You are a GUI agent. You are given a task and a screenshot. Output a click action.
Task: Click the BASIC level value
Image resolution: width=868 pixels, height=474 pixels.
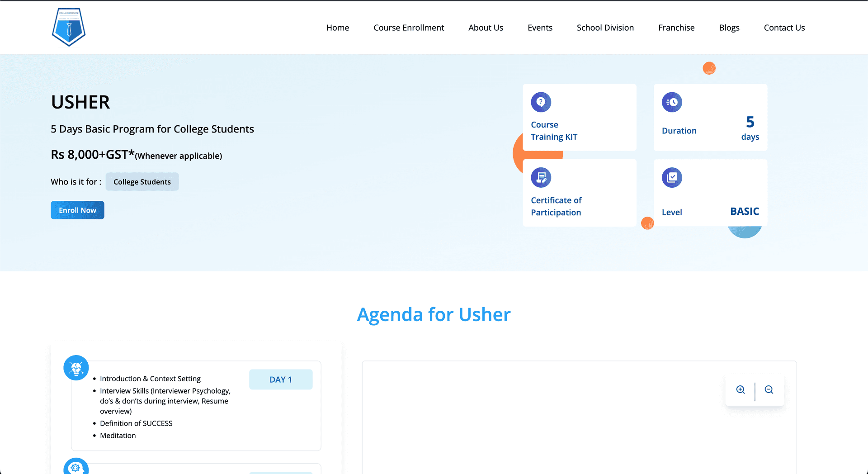pyautogui.click(x=745, y=211)
